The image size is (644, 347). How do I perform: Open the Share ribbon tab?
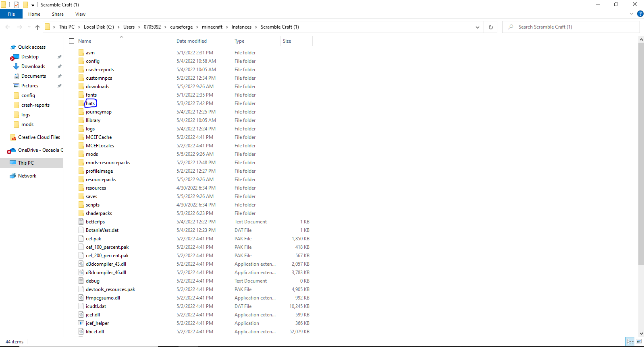[x=58, y=14]
